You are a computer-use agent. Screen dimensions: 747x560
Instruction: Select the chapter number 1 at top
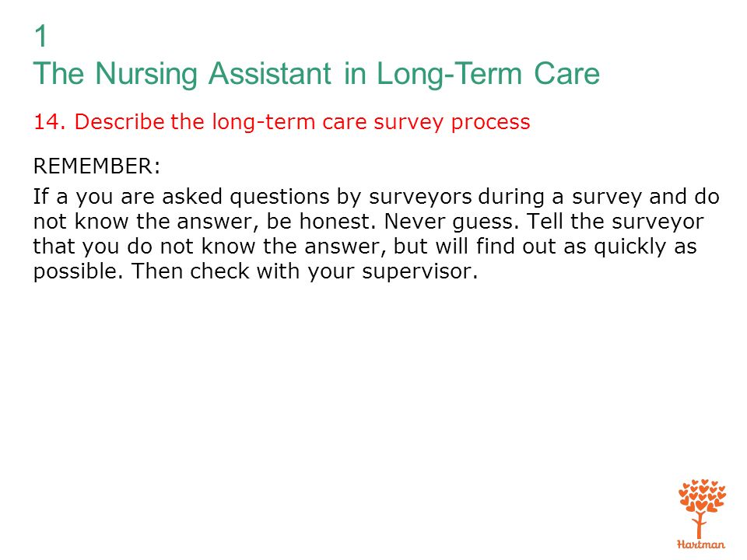click(41, 37)
